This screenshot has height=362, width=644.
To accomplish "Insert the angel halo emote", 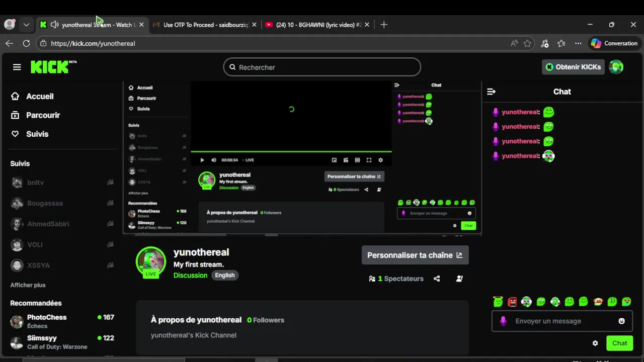I will coord(498,302).
